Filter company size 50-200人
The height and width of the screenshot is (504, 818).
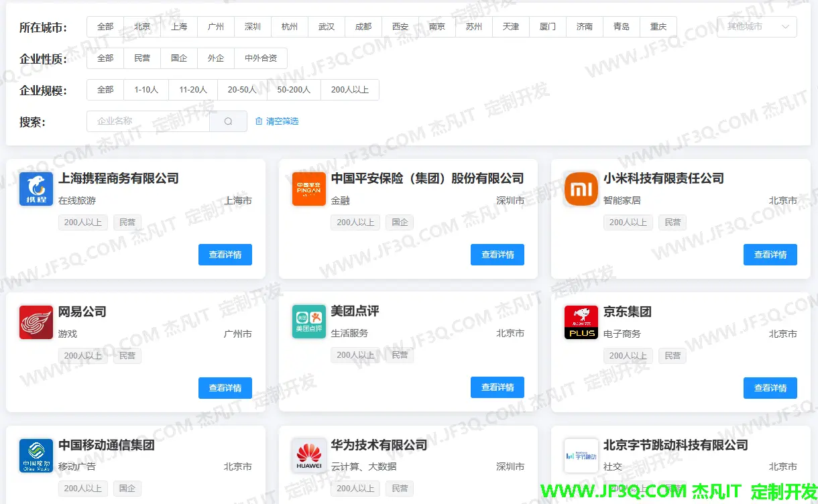294,90
